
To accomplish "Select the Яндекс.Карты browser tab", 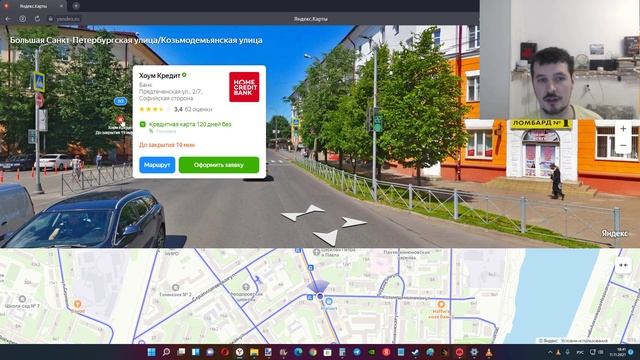I will point(33,6).
